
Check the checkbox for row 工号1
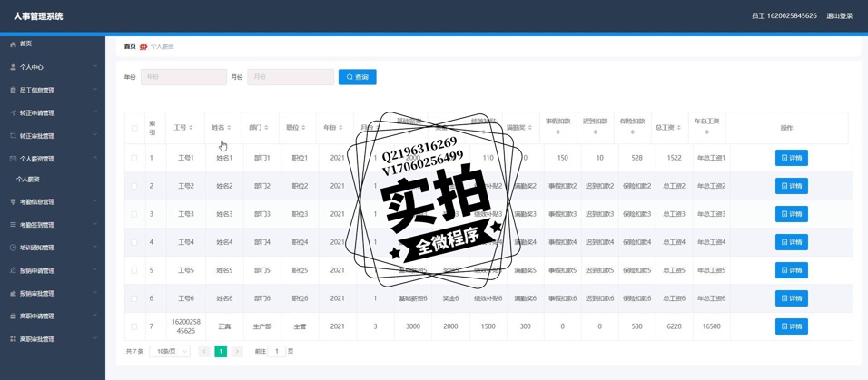click(134, 158)
